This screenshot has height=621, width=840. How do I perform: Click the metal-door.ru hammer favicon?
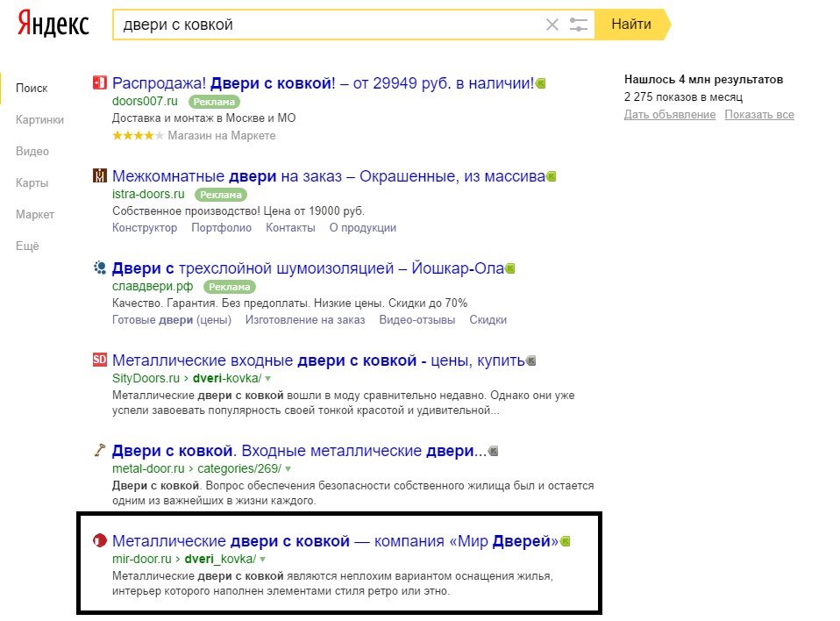pyautogui.click(x=100, y=450)
